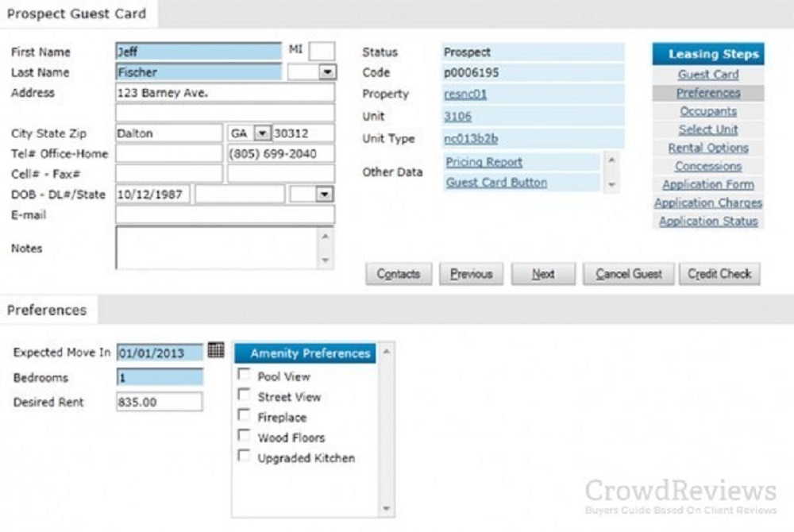Open the Pricing Report link

(x=484, y=162)
